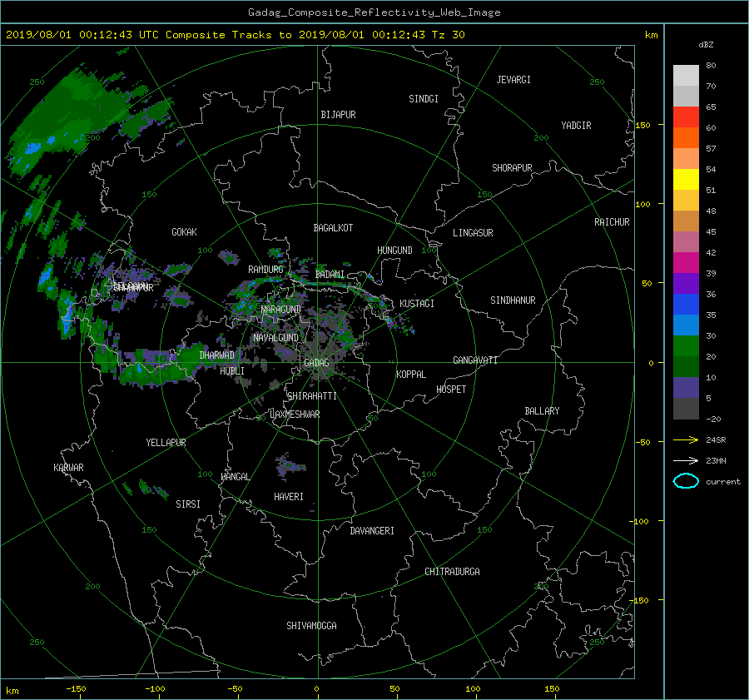Click the KOPPAL city label
The height and width of the screenshot is (700, 749).
[x=411, y=375]
